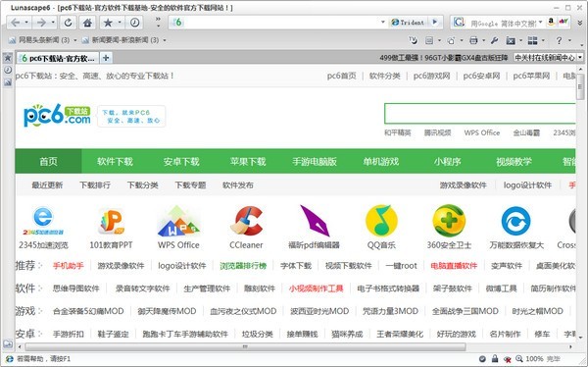Open the 中关村在线新闻中心 ticker dropdown
The width and height of the screenshot is (588, 367).
(580, 58)
